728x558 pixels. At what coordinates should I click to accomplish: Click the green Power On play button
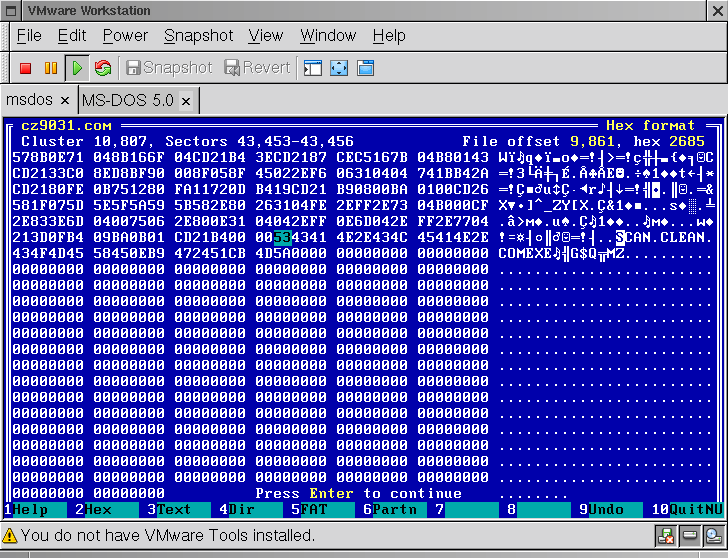click(77, 68)
